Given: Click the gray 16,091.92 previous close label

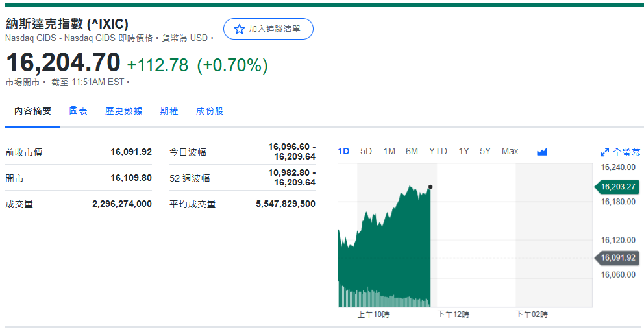Looking at the screenshot, I should [617, 257].
